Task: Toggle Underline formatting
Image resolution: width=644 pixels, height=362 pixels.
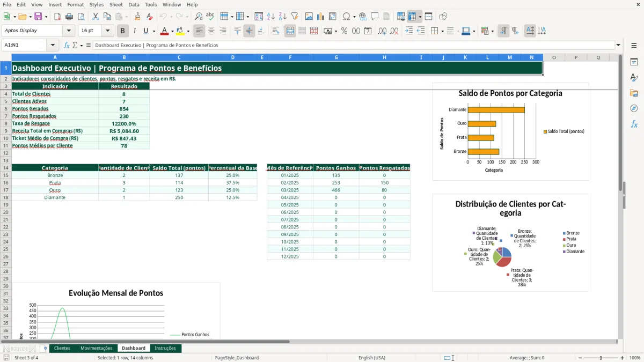Action: (147, 31)
